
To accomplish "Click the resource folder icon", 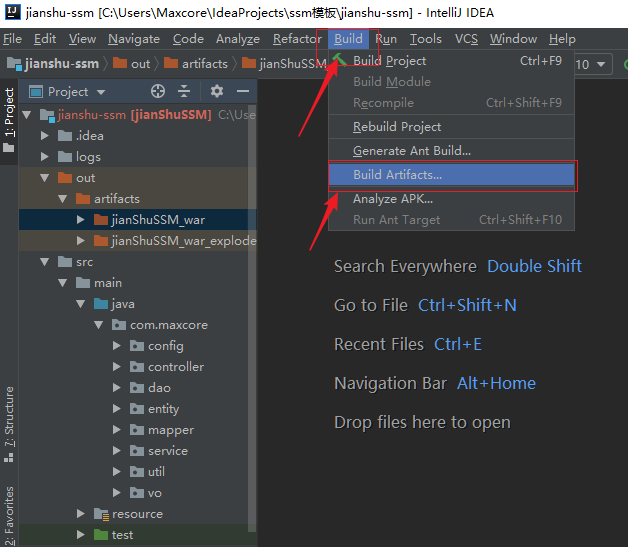I will click(101, 514).
